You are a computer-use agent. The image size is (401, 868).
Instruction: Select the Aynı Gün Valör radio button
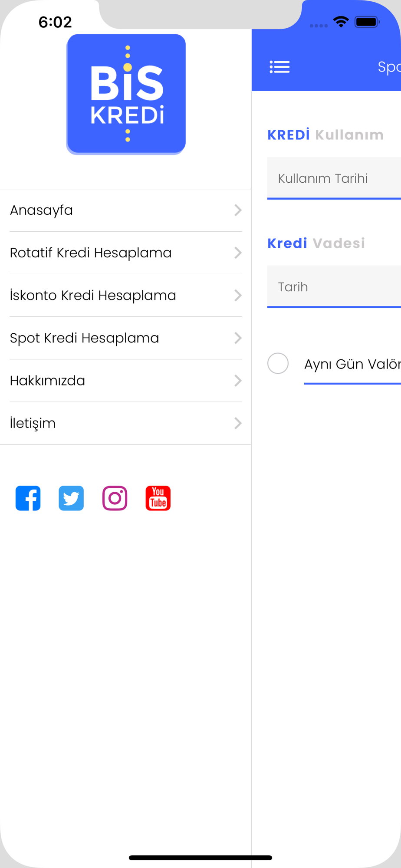pos(278,363)
